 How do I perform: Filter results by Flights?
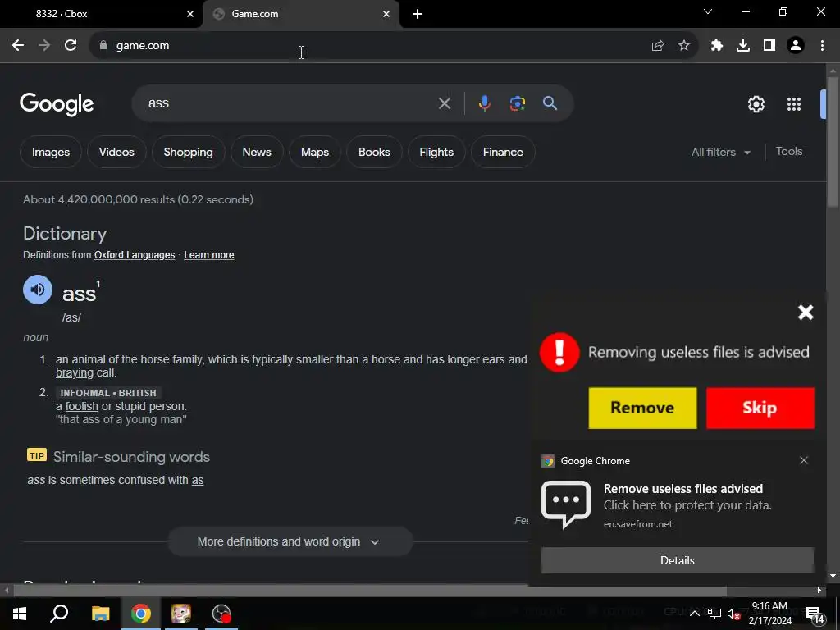(x=436, y=152)
